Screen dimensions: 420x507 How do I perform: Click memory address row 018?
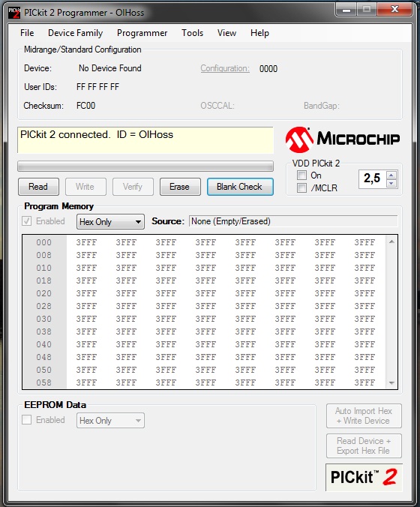pyautogui.click(x=44, y=280)
